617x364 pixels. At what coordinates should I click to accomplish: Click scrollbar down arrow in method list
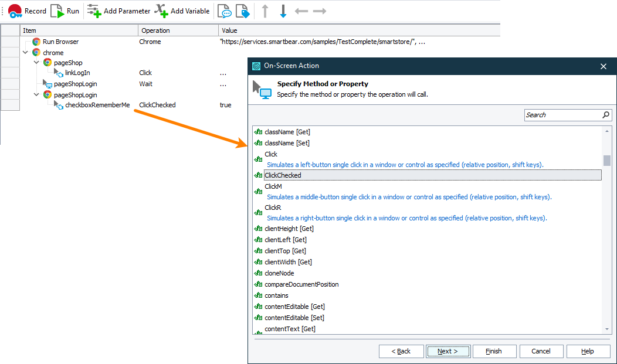(x=607, y=329)
